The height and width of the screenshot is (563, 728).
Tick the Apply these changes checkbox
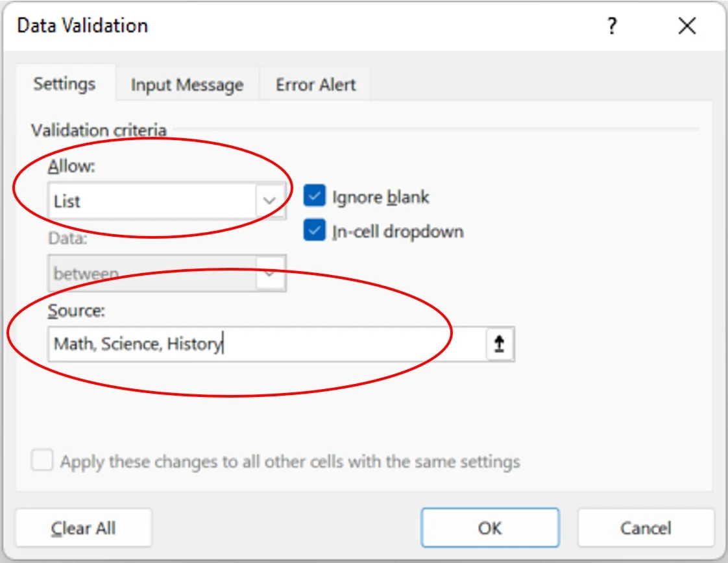coord(42,462)
